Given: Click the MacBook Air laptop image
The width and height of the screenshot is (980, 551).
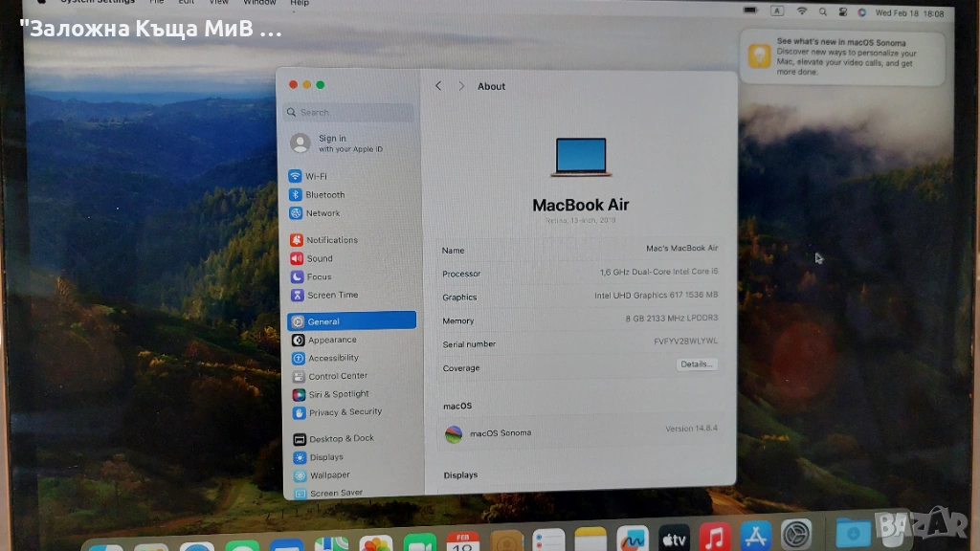Looking at the screenshot, I should [x=581, y=157].
